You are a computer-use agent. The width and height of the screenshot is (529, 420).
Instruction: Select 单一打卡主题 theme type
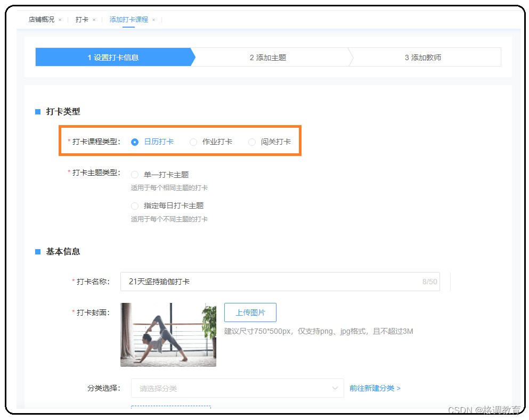(135, 175)
